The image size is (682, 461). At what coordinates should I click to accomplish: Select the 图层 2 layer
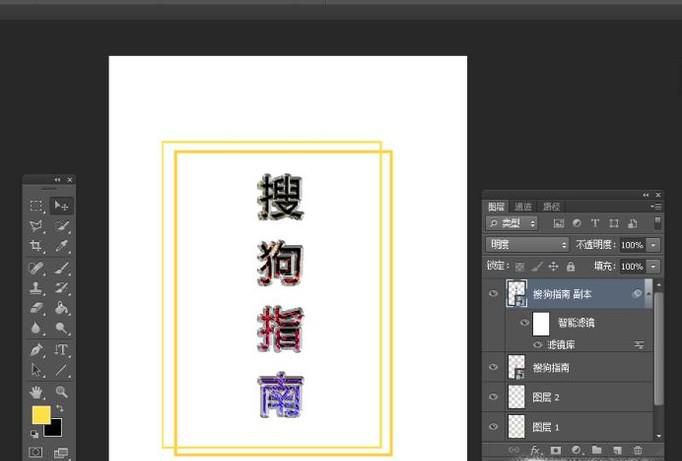click(567, 397)
